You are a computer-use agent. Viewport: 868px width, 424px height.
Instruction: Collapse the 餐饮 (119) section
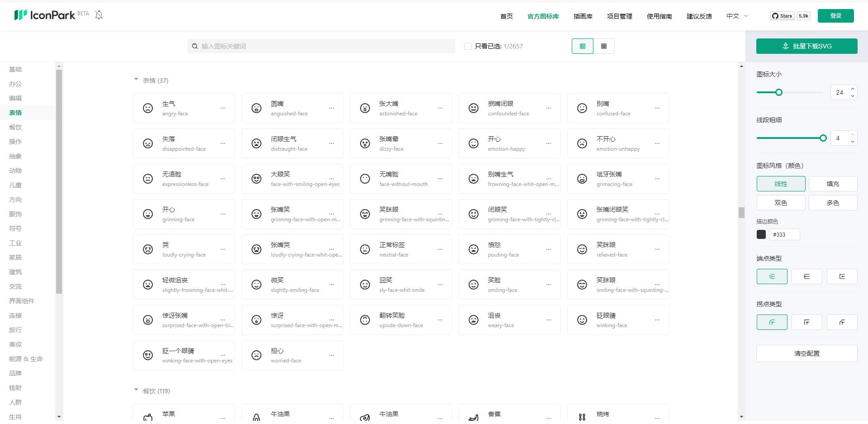coord(136,390)
